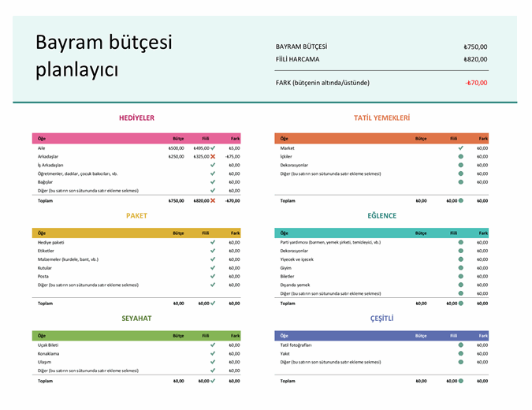The height and width of the screenshot is (410, 532).
Task: Click the red X icon in Arkadaşlar row
Action: (213, 156)
